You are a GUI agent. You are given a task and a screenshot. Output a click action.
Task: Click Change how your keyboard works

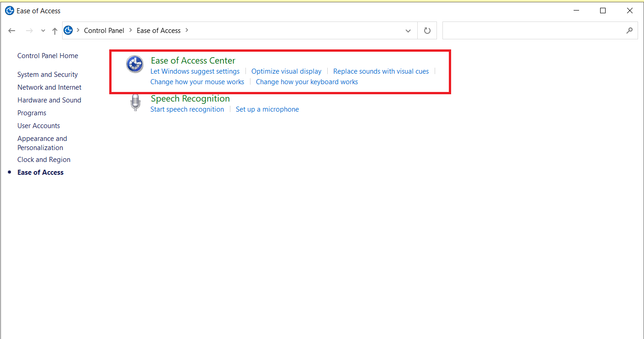tap(307, 82)
